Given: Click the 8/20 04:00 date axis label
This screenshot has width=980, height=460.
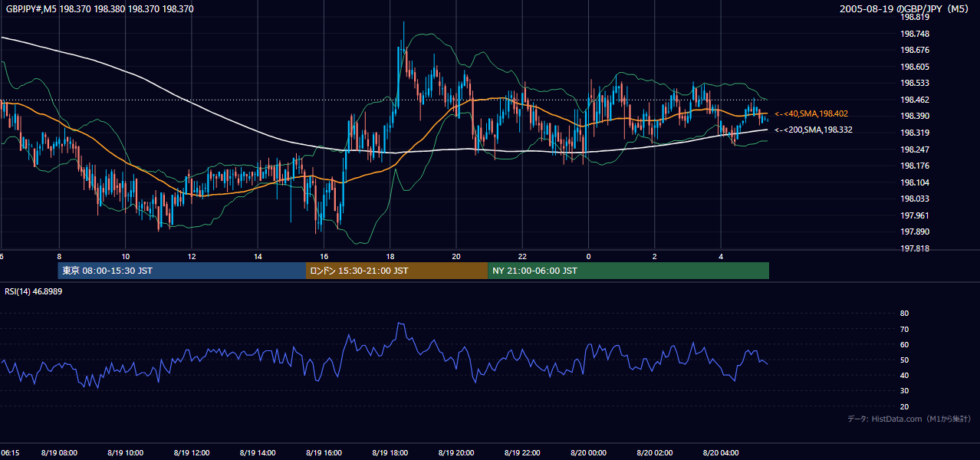Looking at the screenshot, I should pos(721,453).
